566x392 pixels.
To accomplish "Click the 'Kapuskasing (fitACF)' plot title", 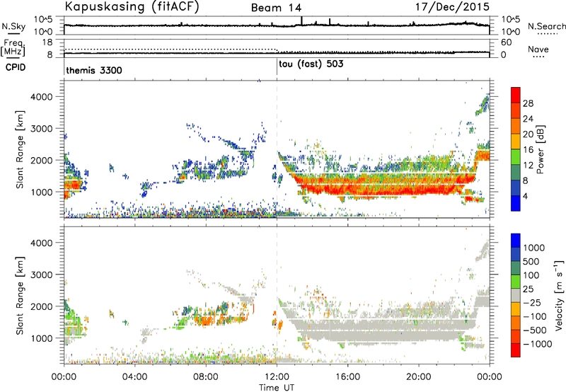I will [132, 6].
